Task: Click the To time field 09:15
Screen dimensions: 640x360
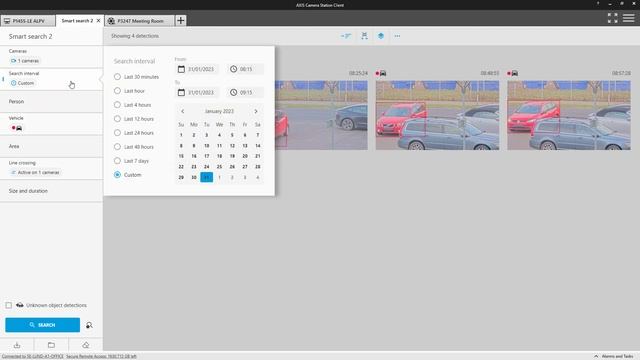Action: 245,92
